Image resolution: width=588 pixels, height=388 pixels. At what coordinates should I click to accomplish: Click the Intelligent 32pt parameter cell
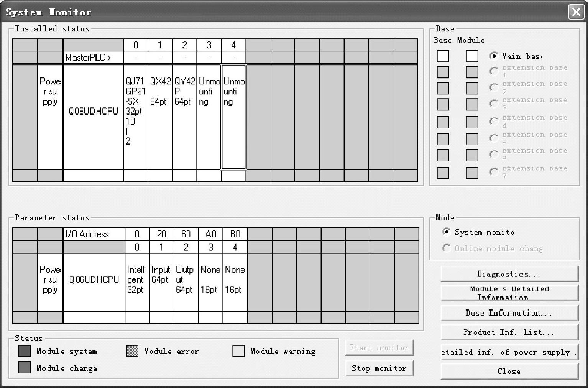(x=137, y=282)
